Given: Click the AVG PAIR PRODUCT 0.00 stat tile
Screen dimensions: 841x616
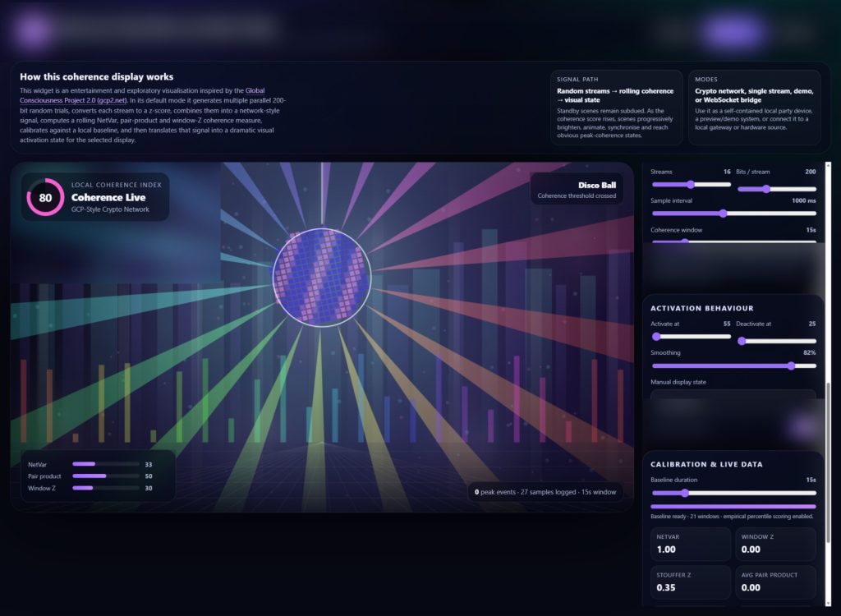Looking at the screenshot, I should [x=775, y=582].
